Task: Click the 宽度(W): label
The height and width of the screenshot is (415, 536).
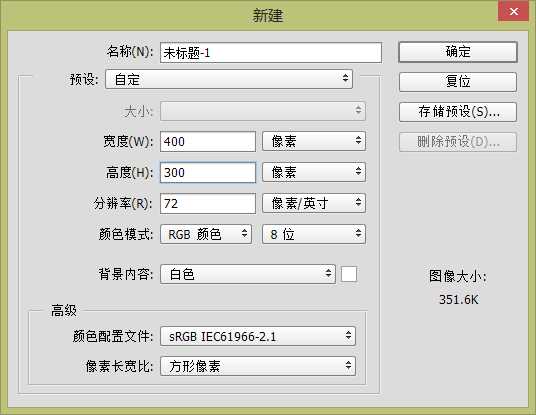Action: point(129,142)
